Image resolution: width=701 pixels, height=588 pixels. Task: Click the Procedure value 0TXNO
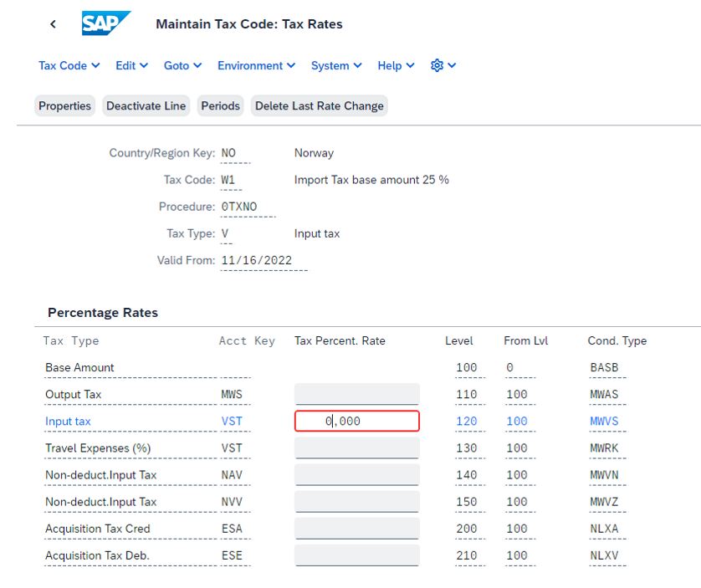point(239,207)
